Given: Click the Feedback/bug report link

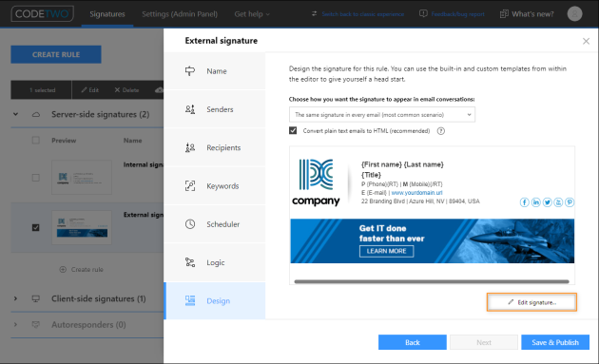Looking at the screenshot, I should pyautogui.click(x=457, y=14).
